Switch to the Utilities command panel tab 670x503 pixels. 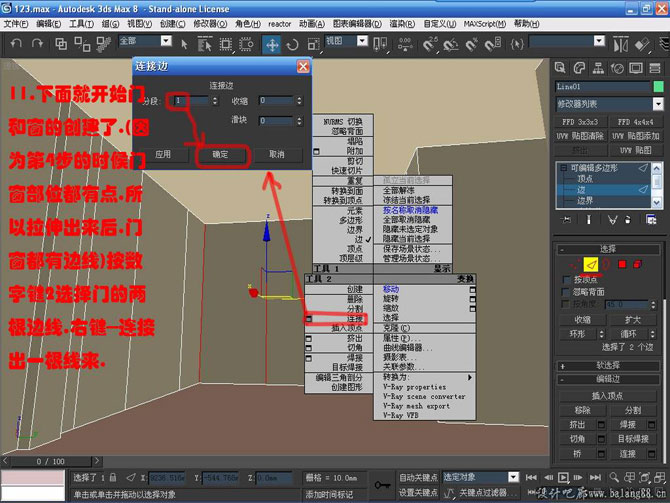coord(655,68)
